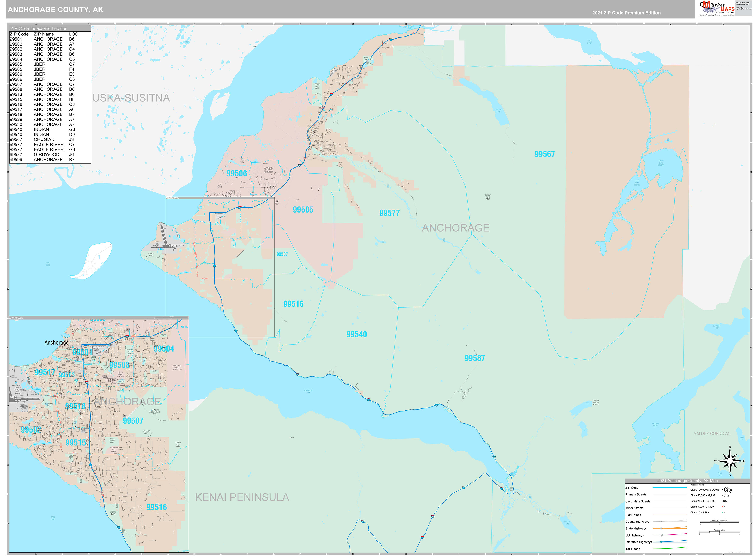
Task: Click the cyan ZIP Code boundary color sample
Action: 670,488
